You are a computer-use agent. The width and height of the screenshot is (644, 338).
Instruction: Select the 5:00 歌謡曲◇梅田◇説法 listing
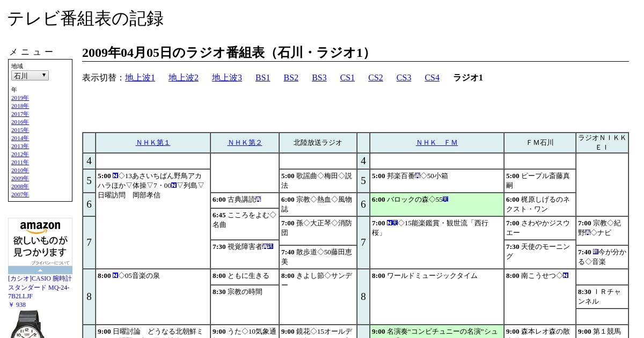(x=318, y=181)
